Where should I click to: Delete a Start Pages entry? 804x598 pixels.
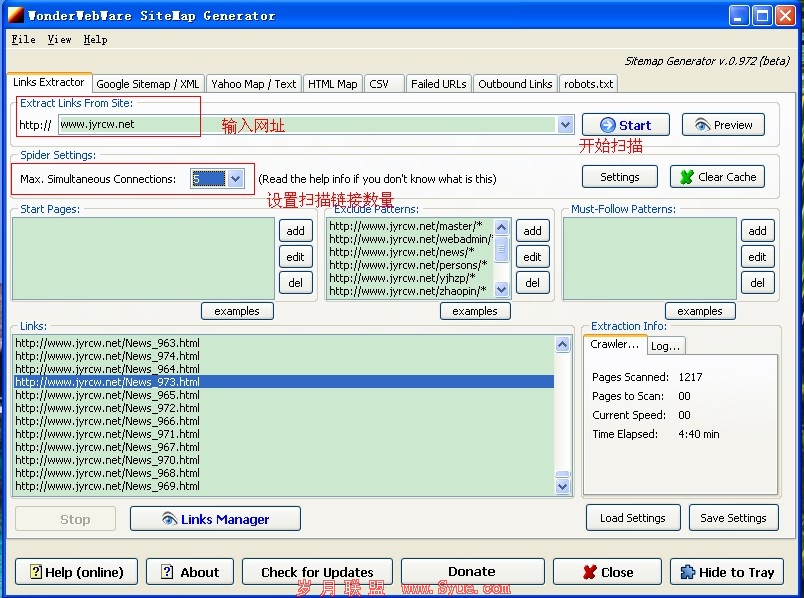[x=296, y=283]
